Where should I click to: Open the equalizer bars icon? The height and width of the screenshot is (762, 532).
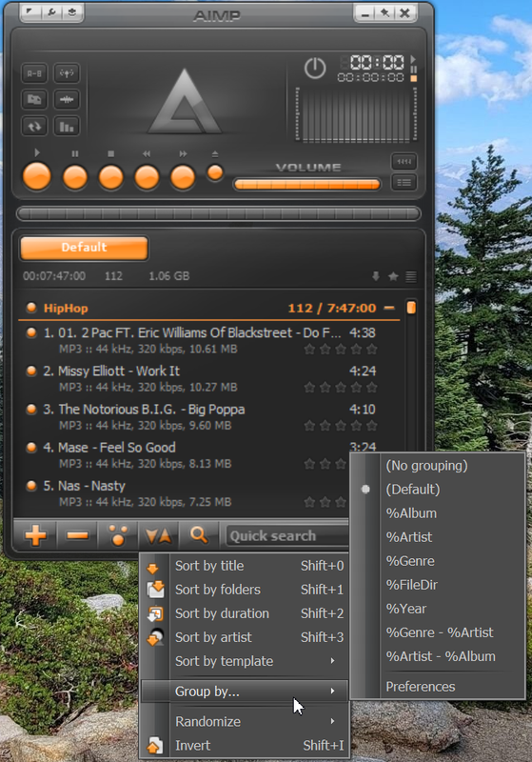67,127
